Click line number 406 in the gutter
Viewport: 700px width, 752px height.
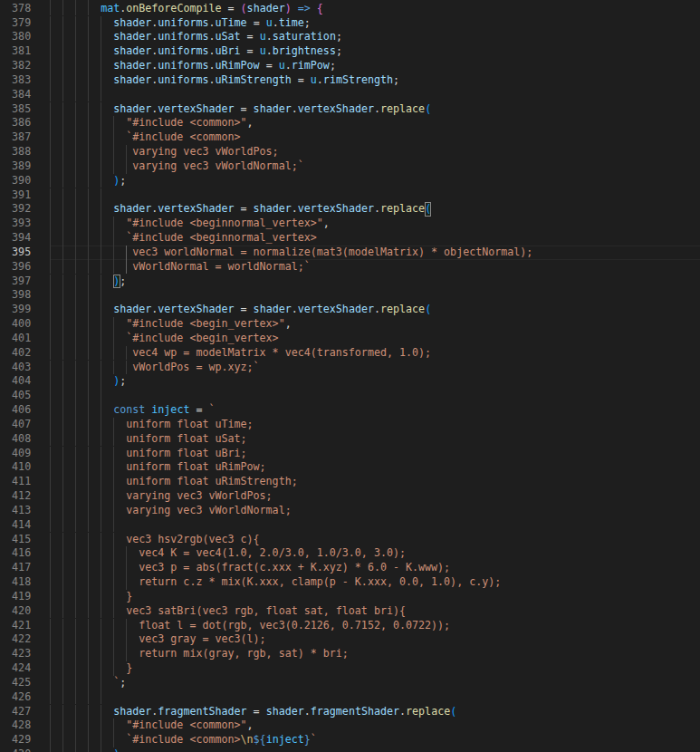pos(20,410)
